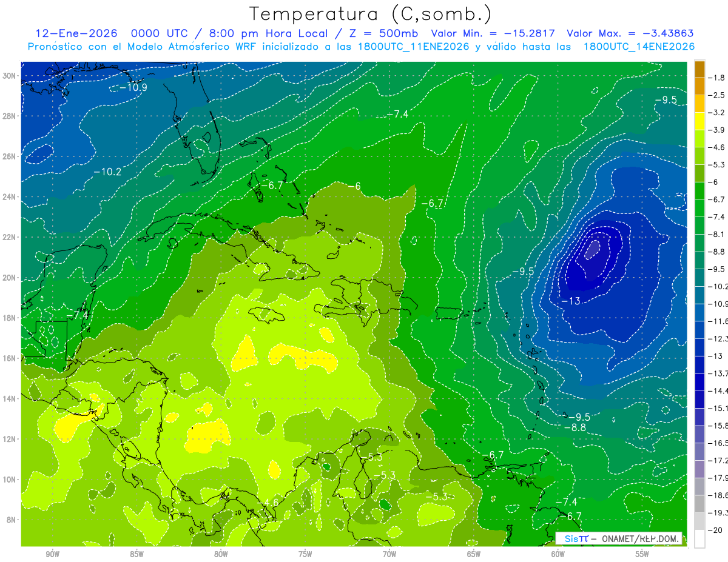Image resolution: width=728 pixels, height=562 pixels.
Task: Pick the legend swatch between -16.5 and -17.2
Action: [699, 452]
